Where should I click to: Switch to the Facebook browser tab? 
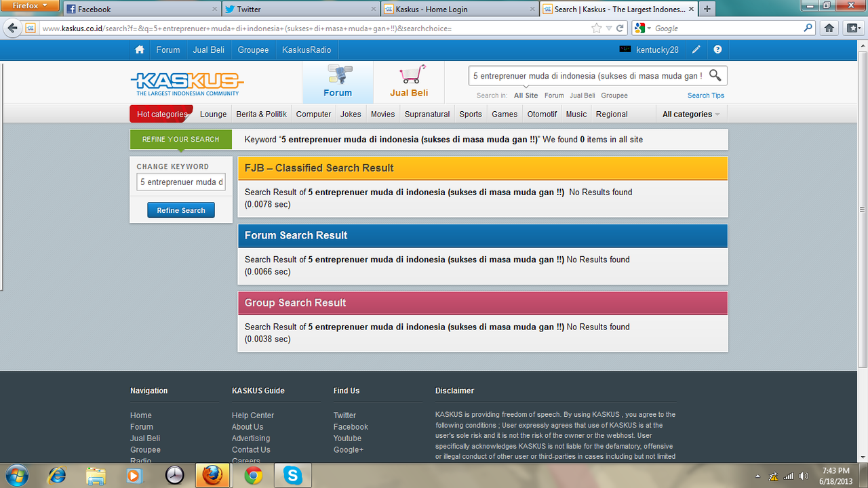pyautogui.click(x=142, y=9)
